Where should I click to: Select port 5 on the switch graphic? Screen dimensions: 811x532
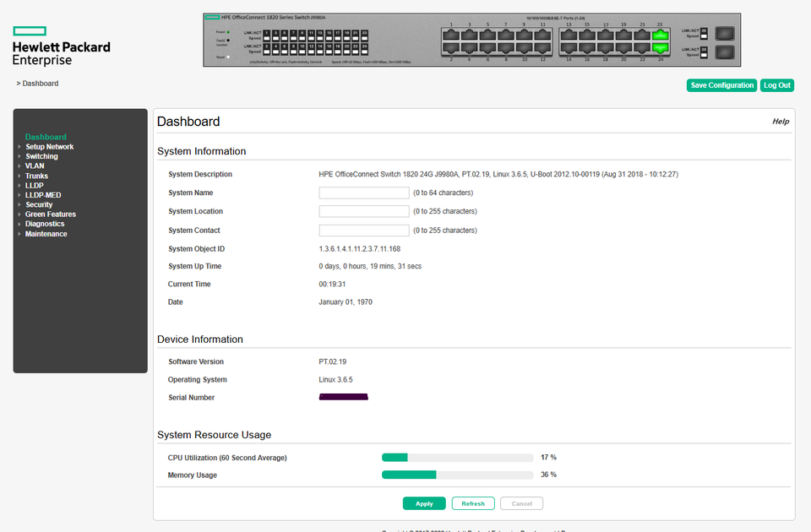pyautogui.click(x=487, y=35)
